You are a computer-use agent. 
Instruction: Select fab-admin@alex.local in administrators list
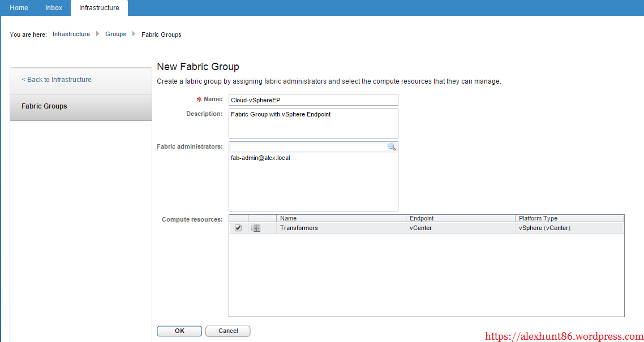pos(260,158)
